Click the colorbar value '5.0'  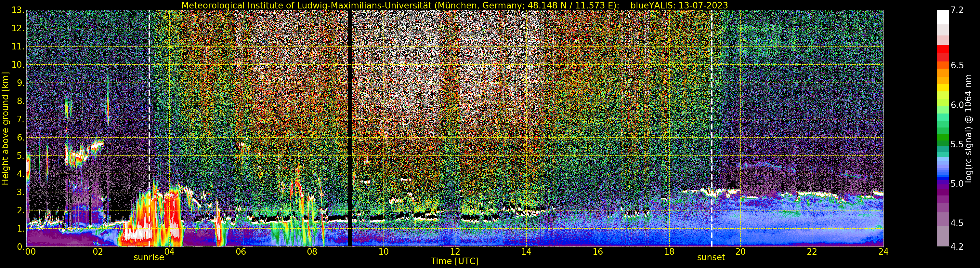(957, 183)
